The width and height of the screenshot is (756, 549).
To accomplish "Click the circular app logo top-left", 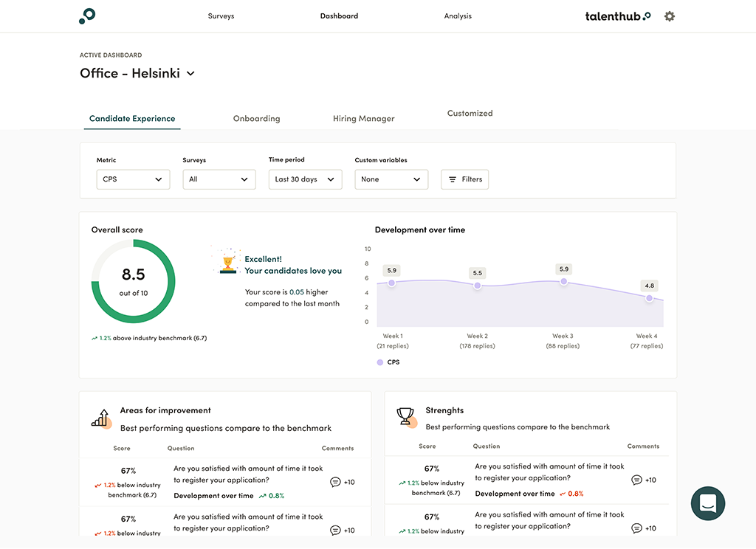I will [87, 15].
